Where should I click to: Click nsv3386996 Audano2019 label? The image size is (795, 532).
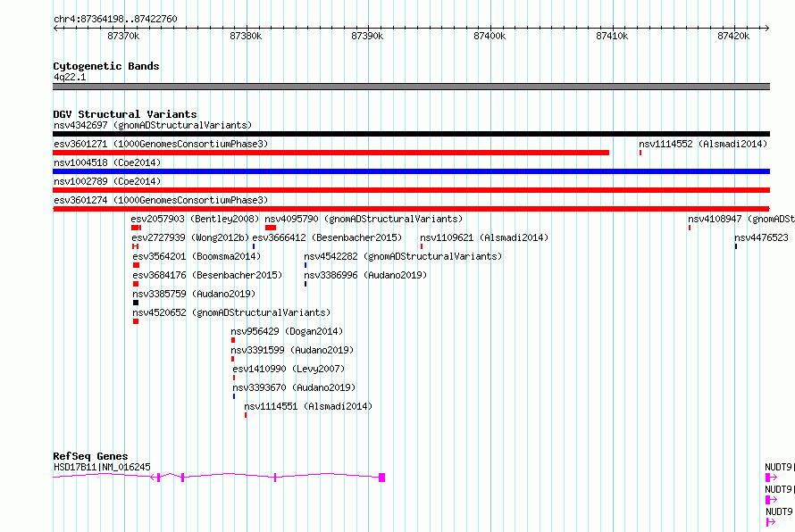[x=365, y=275]
